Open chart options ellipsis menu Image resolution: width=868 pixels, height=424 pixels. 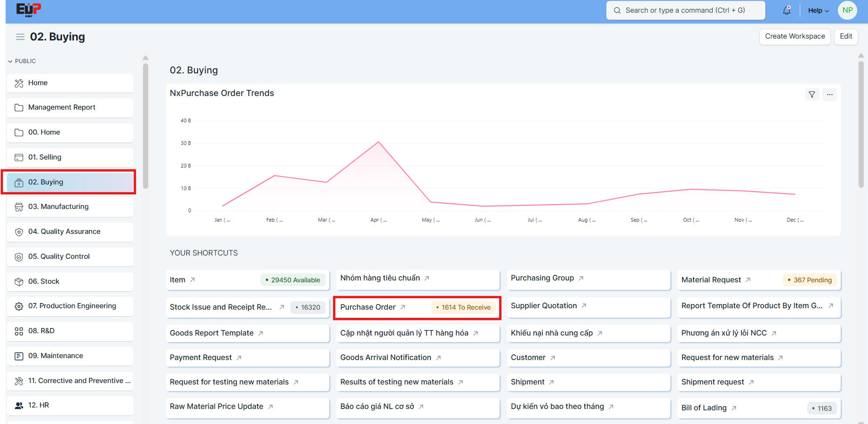click(829, 95)
